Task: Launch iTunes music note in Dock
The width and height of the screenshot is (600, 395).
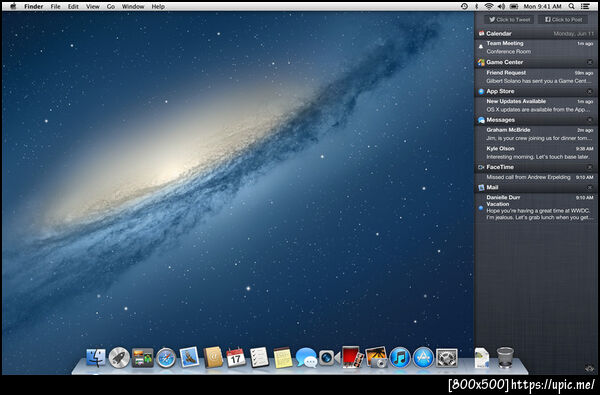Action: coord(400,358)
